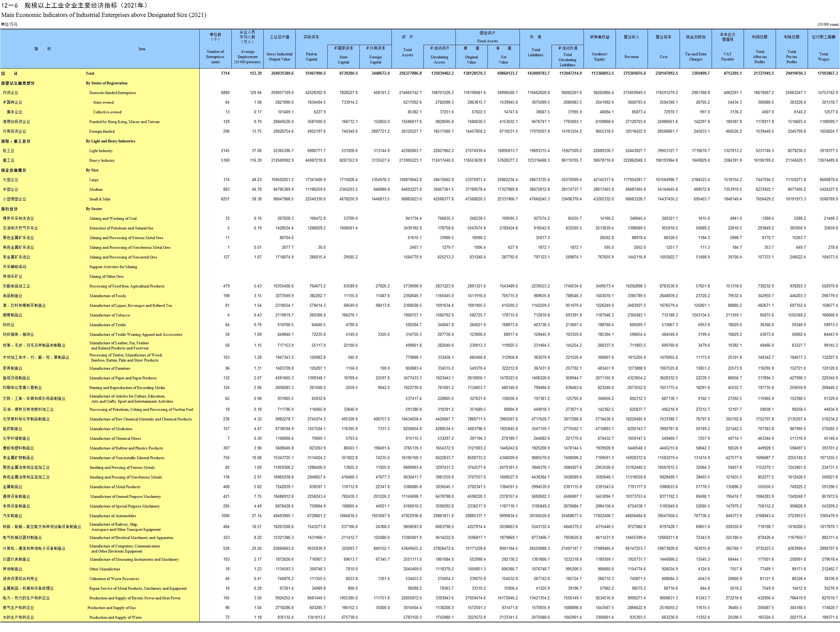This screenshot has width=840, height=632.
Task: Click the 'VAT Payable' column header
Action: [728, 57]
